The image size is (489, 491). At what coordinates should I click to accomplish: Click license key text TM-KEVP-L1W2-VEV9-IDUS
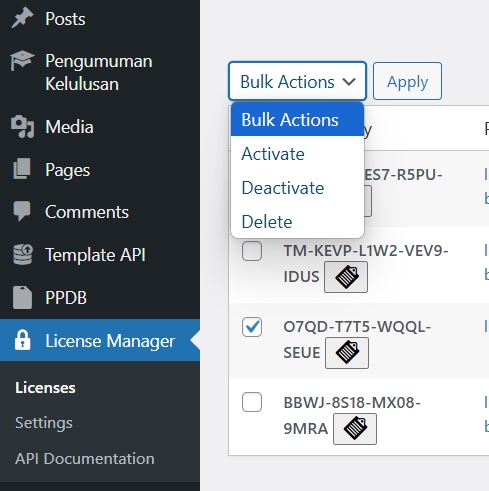point(366,263)
